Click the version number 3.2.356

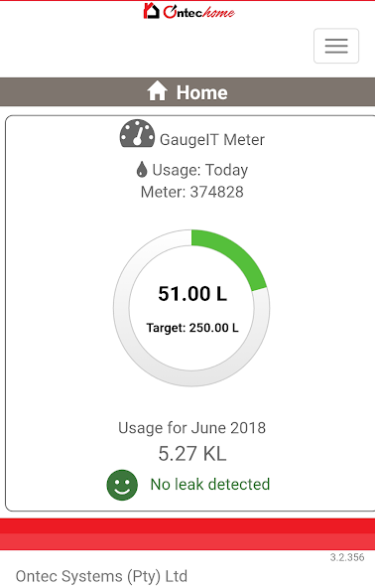tap(347, 557)
